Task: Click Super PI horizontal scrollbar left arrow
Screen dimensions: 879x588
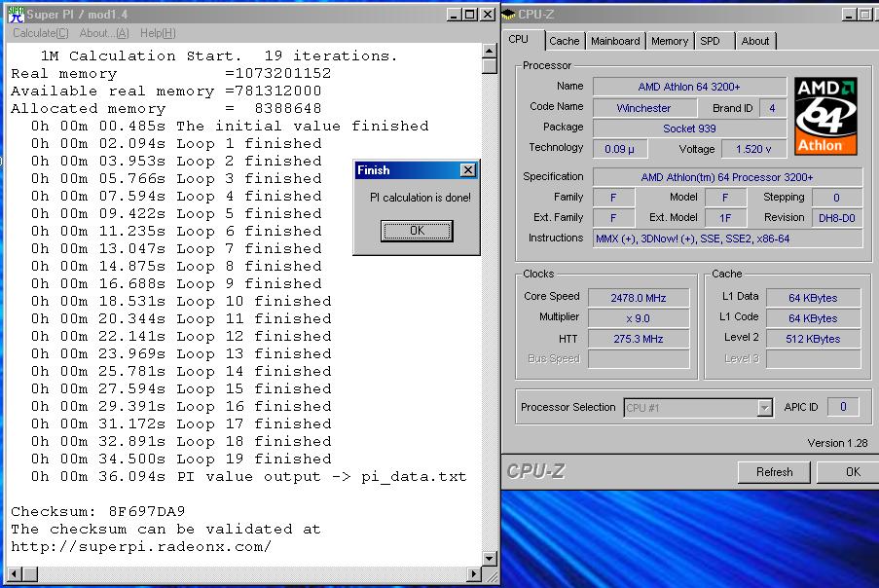Action: tap(14, 573)
